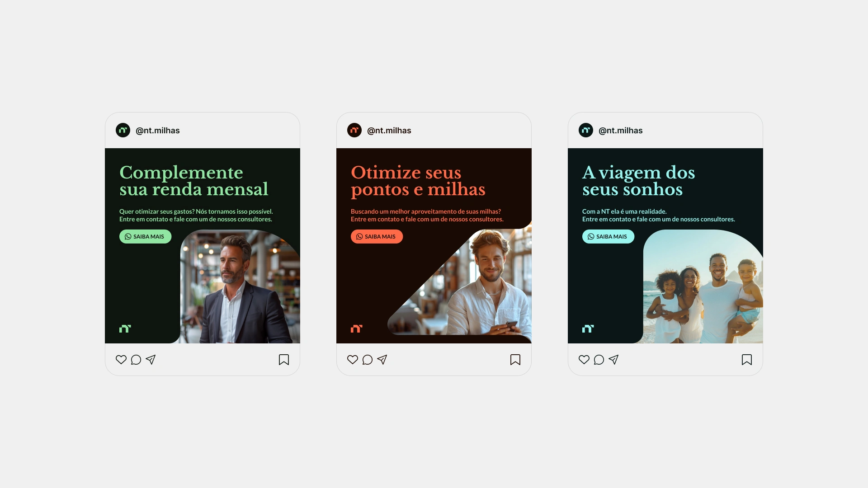Open the beach family photo thumbnail

[703, 286]
